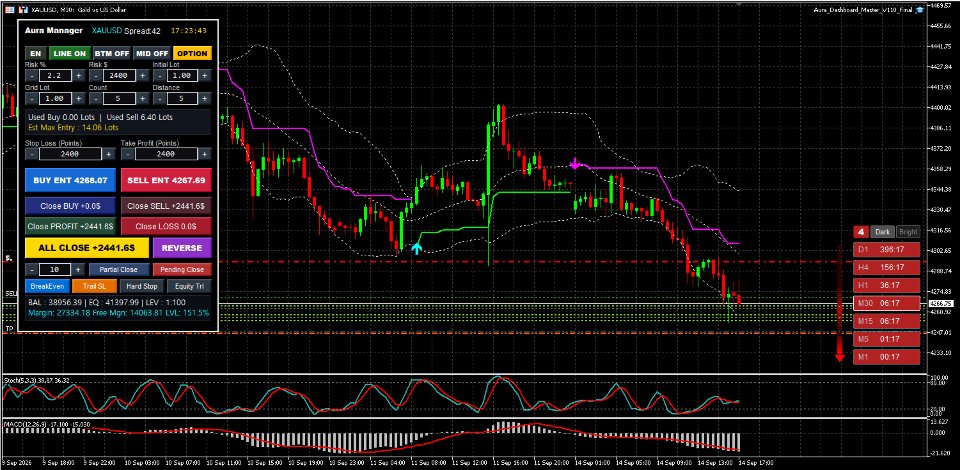This screenshot has width=960, height=470.
Task: Switch to the D1 timeframe
Action: click(x=887, y=250)
